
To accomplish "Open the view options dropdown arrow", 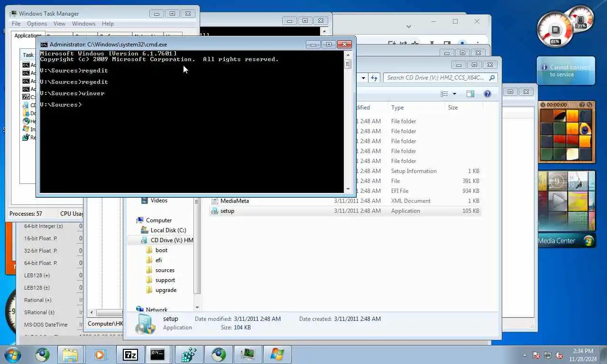I will [454, 94].
